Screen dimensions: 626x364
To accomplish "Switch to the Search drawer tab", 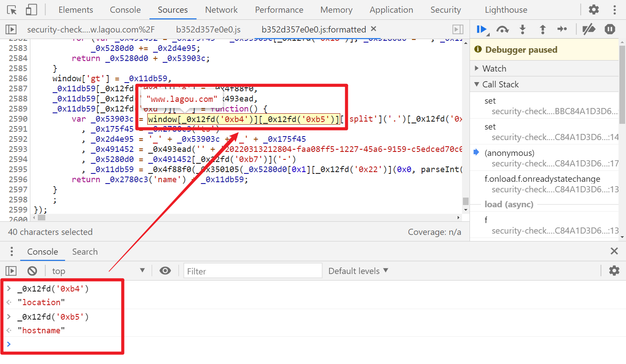I will (x=85, y=252).
